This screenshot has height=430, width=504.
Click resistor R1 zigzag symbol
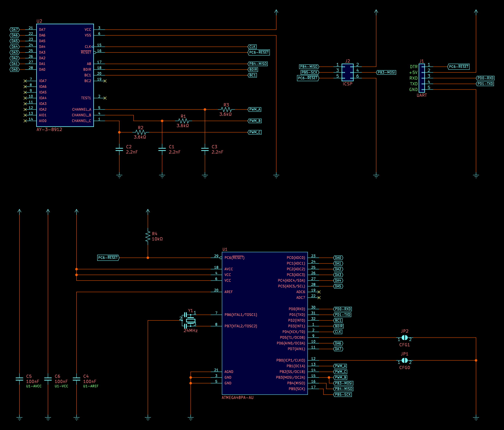(183, 121)
